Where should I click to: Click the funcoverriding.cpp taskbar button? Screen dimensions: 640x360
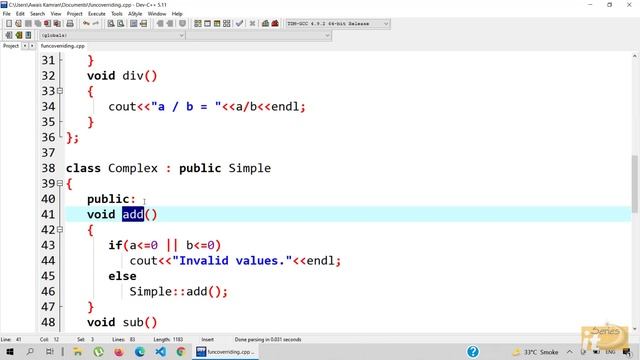226,351
